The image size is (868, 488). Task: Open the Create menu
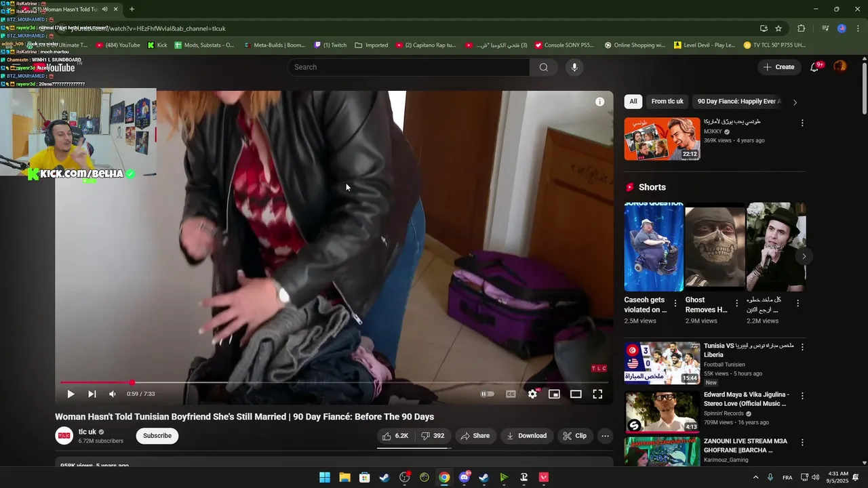pos(778,67)
